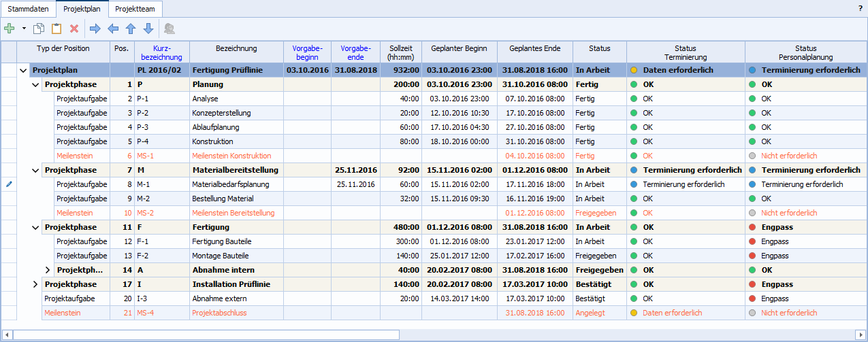
Task: Click the paste clipboard icon
Action: pos(57,29)
